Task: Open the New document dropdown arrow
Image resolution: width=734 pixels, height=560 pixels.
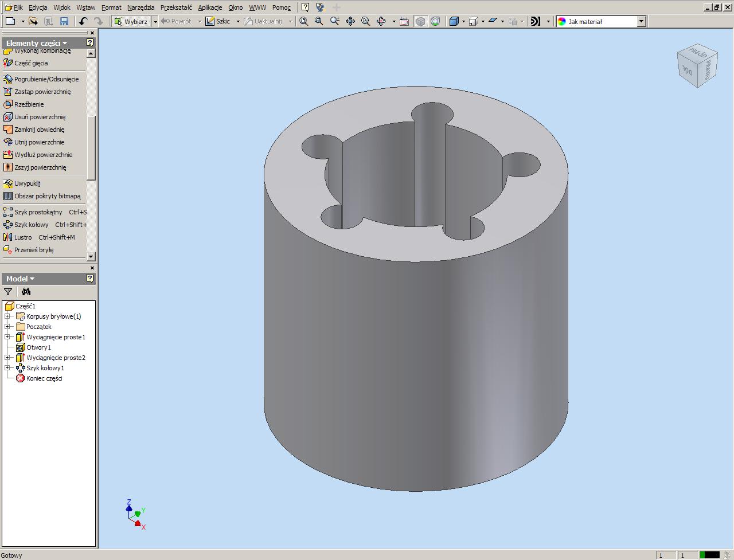Action: (23, 21)
